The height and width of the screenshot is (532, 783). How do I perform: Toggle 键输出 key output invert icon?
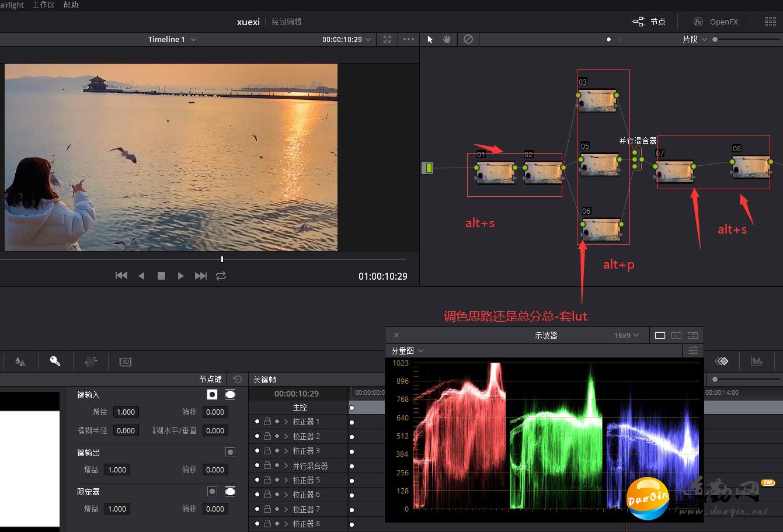pos(231,452)
